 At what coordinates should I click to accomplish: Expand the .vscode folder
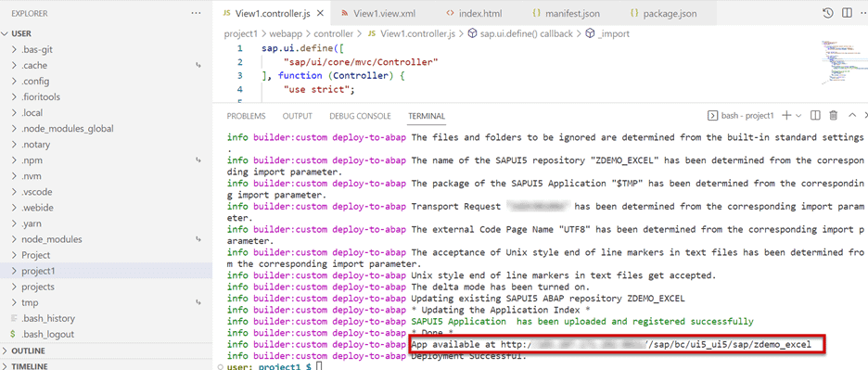pos(106,192)
